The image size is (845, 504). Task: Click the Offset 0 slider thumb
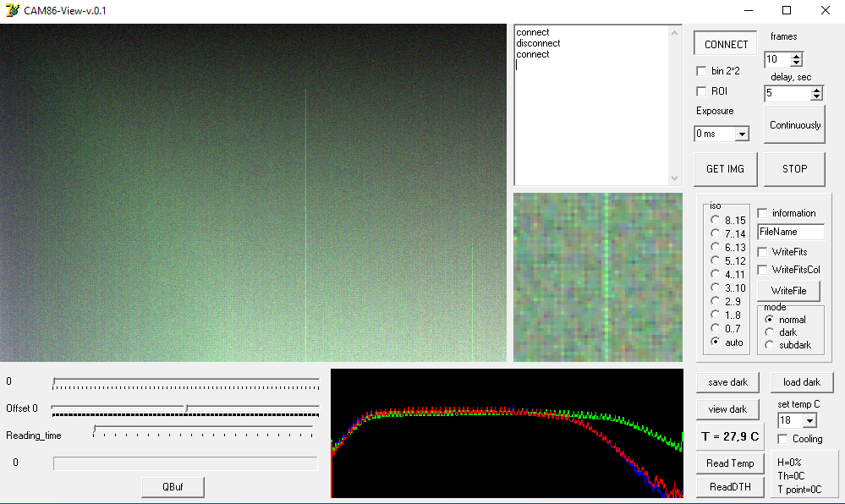click(x=186, y=408)
